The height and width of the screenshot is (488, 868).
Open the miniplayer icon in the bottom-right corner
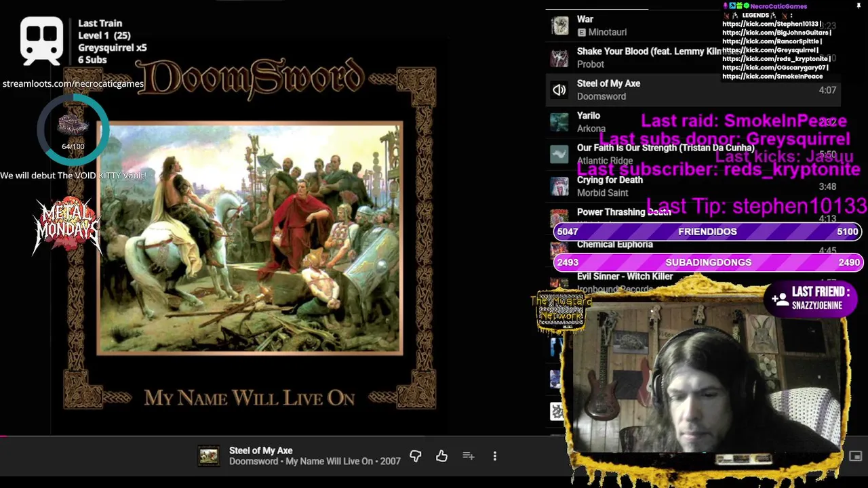click(x=855, y=456)
